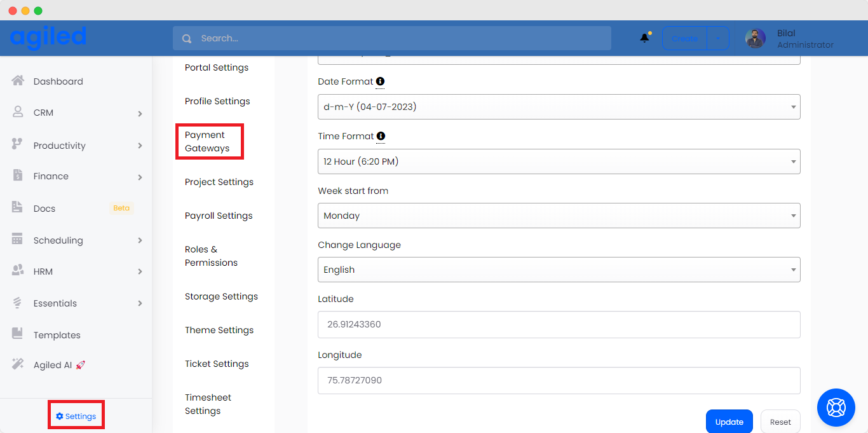Viewport: 868px width, 433px height.
Task: Open the Time Format dropdown
Action: [558, 162]
